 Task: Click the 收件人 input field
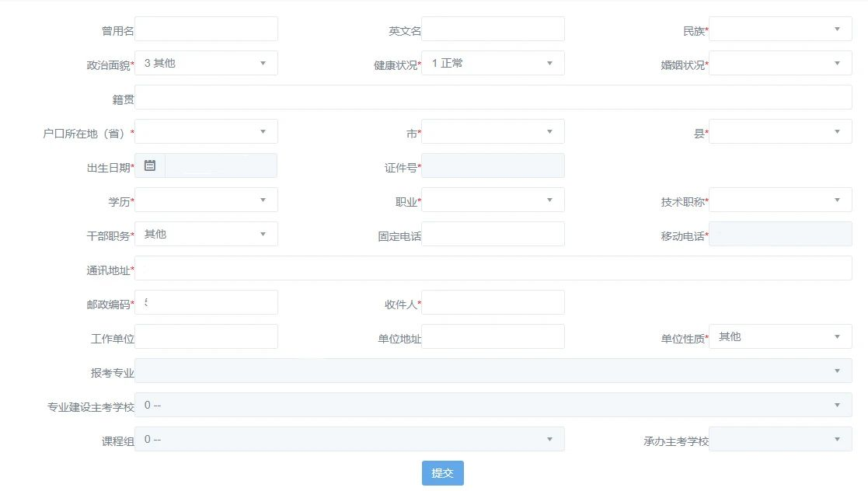coord(493,303)
